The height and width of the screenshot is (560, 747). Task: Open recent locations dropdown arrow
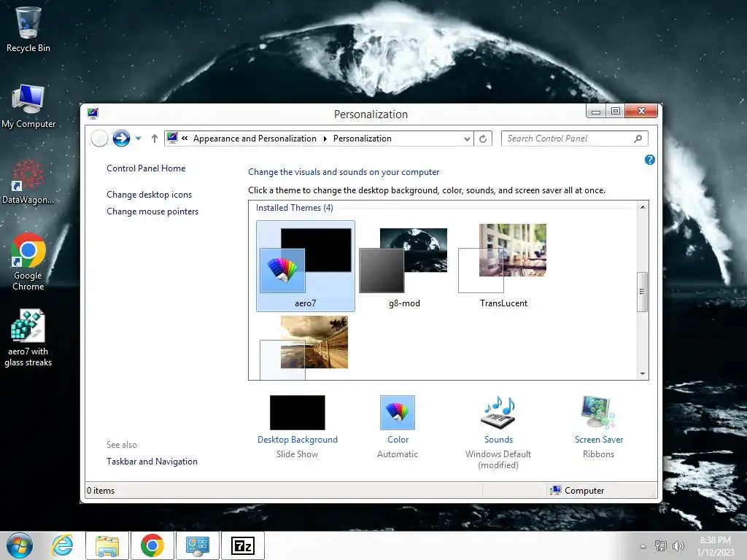point(138,139)
